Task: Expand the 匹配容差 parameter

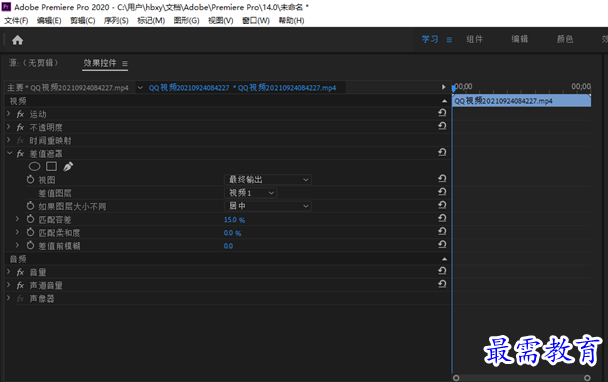Action: coord(17,219)
